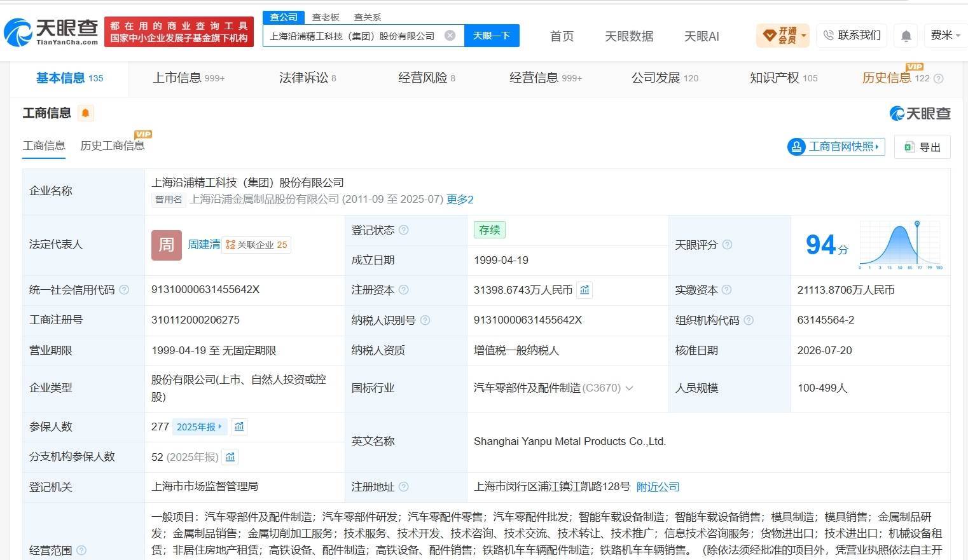
Task: Click help icon next to 注册地址
Action: coord(403,487)
